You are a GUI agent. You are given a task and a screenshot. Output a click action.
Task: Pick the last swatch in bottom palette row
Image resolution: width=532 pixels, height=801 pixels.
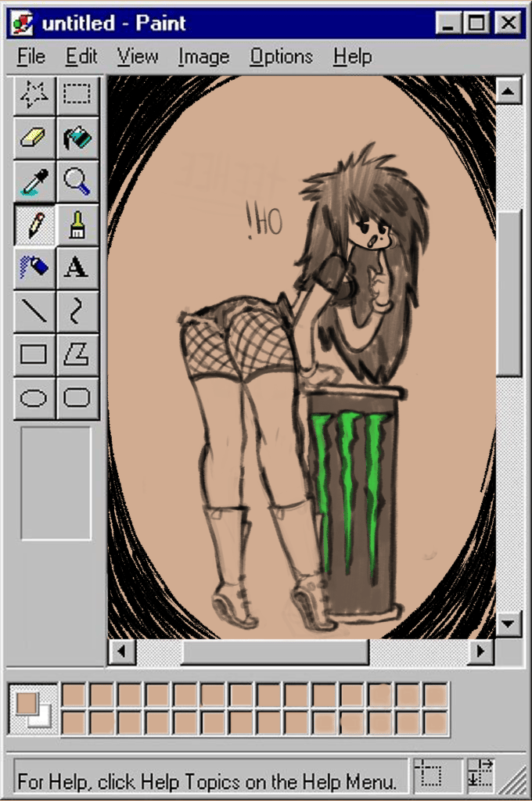[x=436, y=722]
